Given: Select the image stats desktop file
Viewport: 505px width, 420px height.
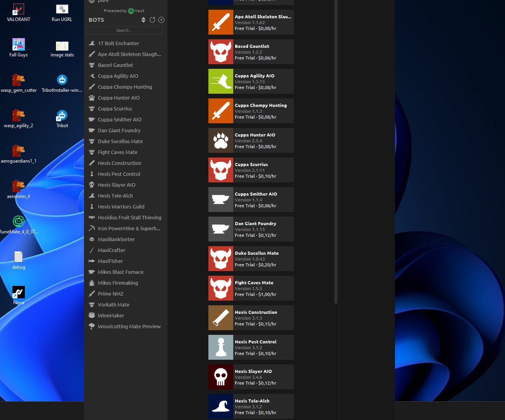Looking at the screenshot, I should pyautogui.click(x=62, y=49).
